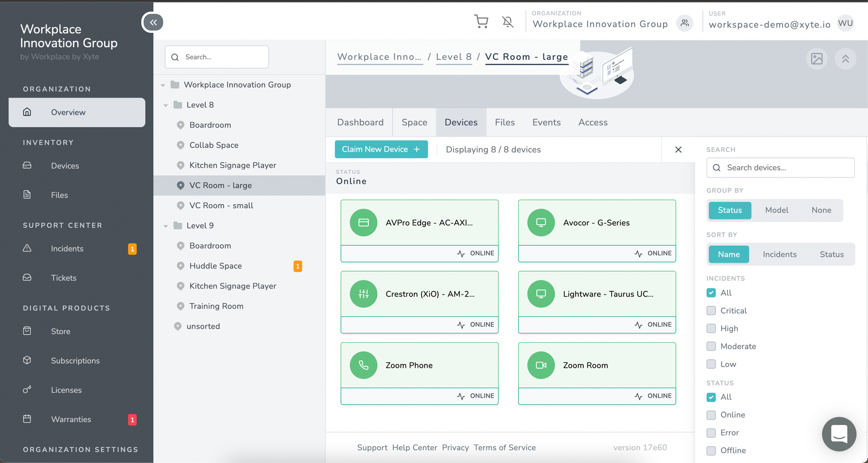Open the chat support bubble

tap(839, 434)
